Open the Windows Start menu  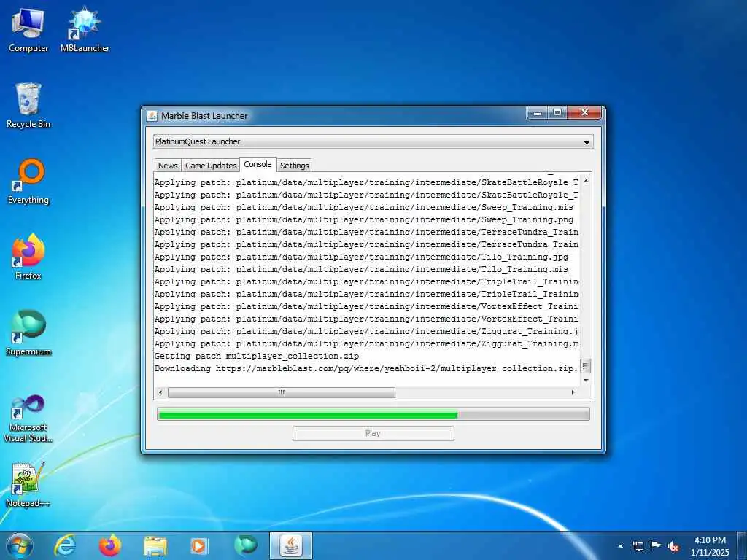[20, 545]
